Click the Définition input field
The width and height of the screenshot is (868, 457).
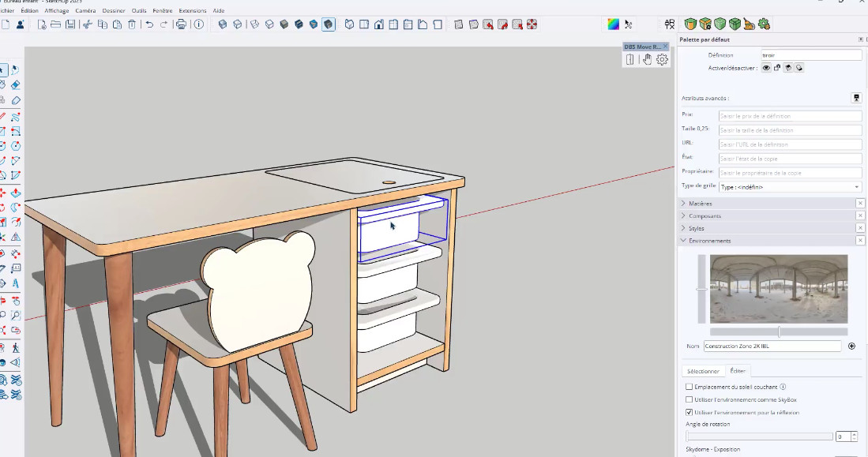point(812,55)
